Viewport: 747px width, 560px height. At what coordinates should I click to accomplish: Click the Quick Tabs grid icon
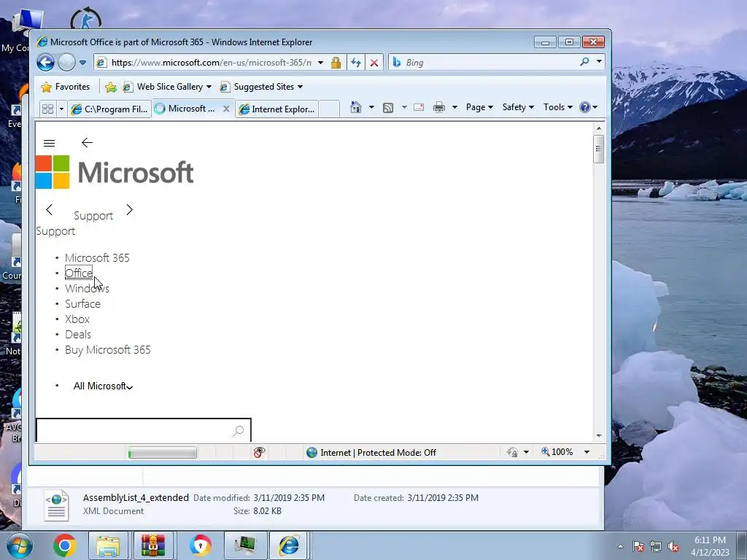[47, 109]
